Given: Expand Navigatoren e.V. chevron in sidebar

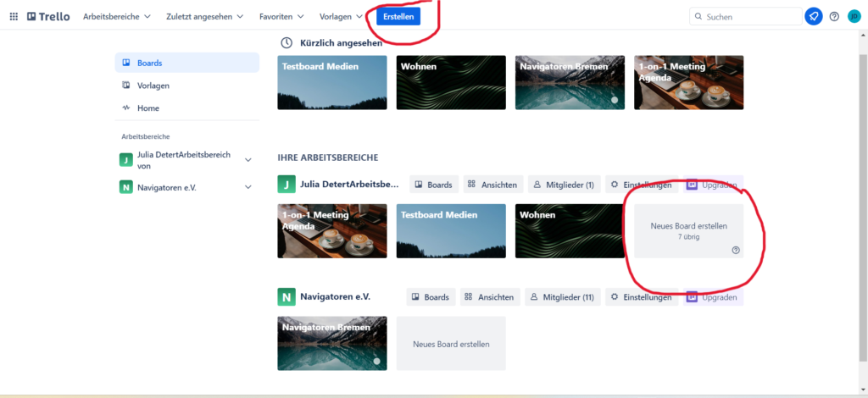Looking at the screenshot, I should pyautogui.click(x=248, y=187).
